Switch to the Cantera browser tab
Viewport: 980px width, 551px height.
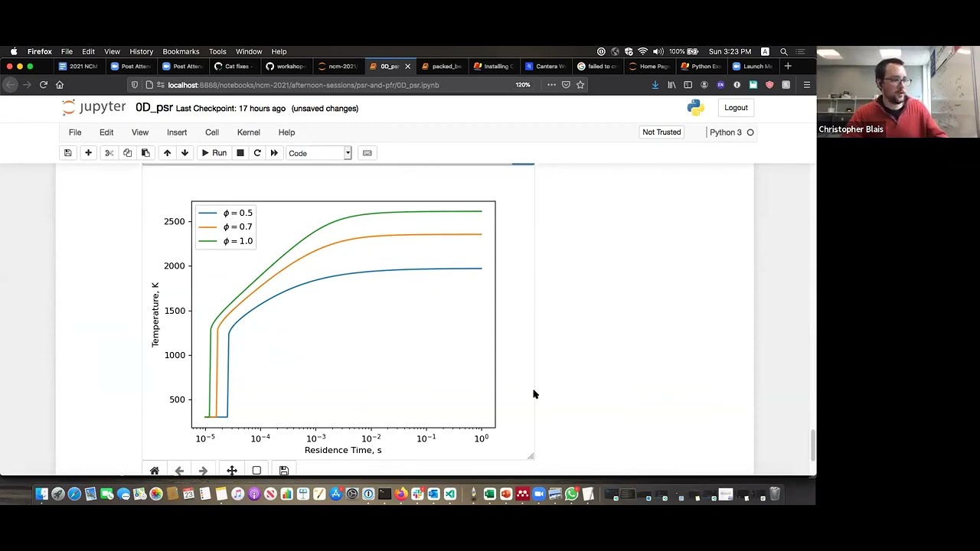click(546, 66)
